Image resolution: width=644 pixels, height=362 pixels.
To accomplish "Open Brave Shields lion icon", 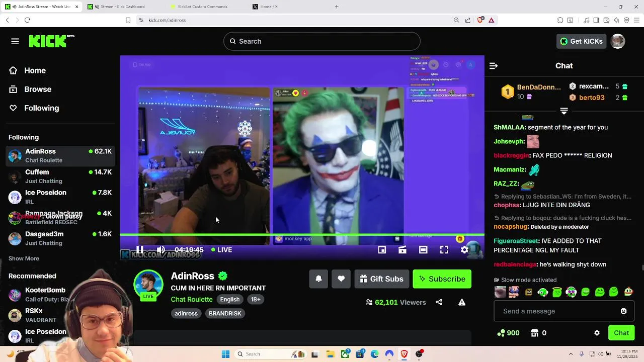I will click(x=480, y=20).
